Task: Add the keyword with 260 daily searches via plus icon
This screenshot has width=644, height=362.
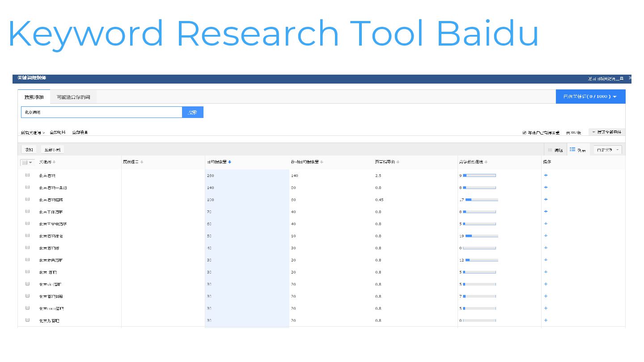Action: (546, 175)
